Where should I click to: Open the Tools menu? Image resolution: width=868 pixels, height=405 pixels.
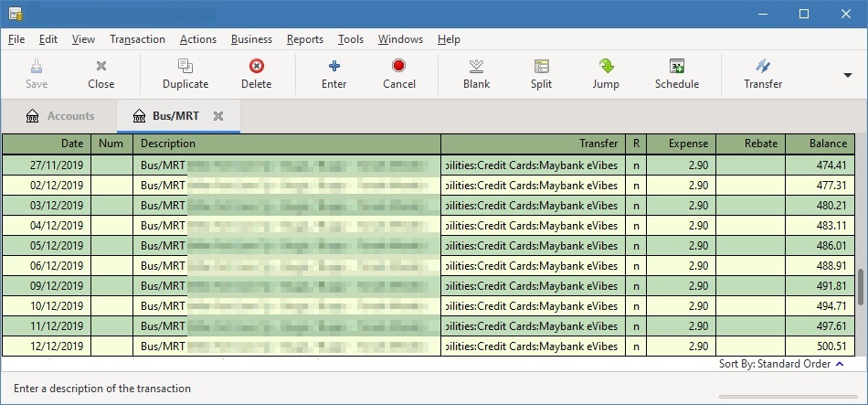pyautogui.click(x=351, y=39)
